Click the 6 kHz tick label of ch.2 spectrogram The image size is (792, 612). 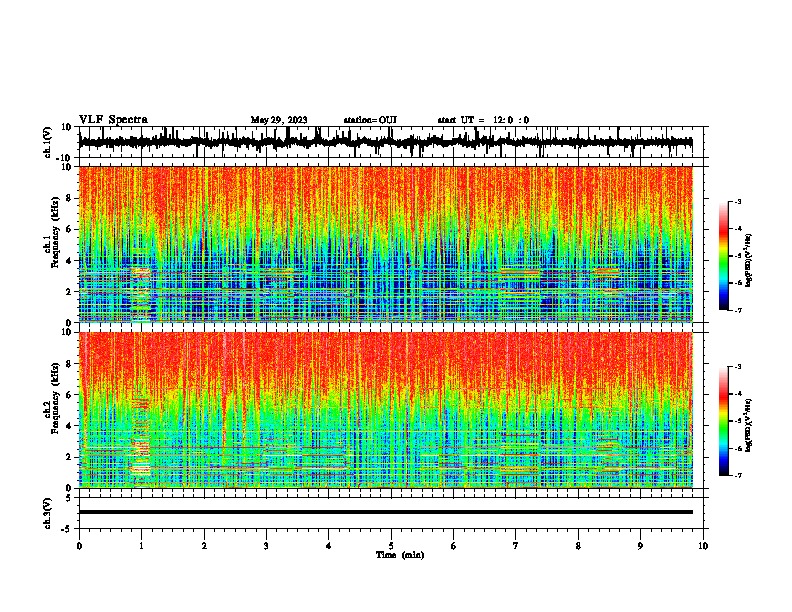[x=70, y=395]
